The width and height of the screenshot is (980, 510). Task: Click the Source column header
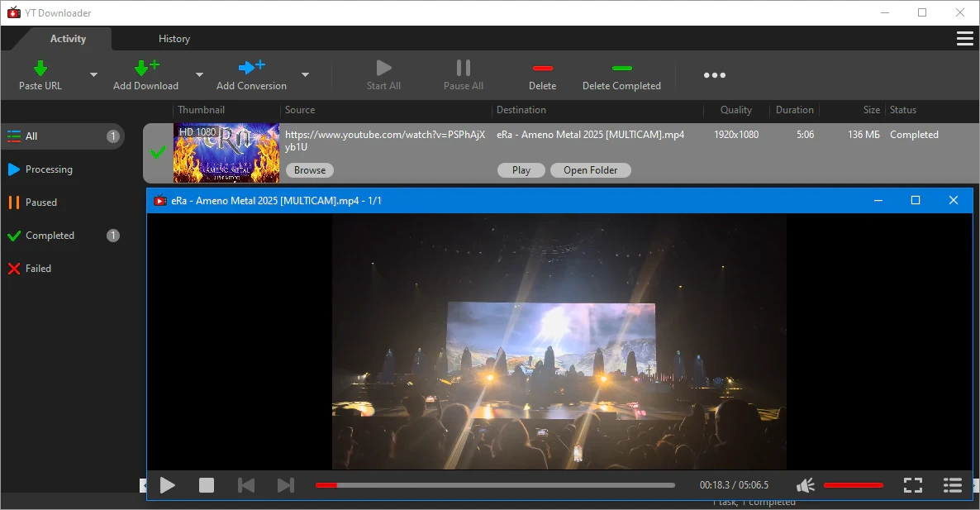[x=300, y=110]
